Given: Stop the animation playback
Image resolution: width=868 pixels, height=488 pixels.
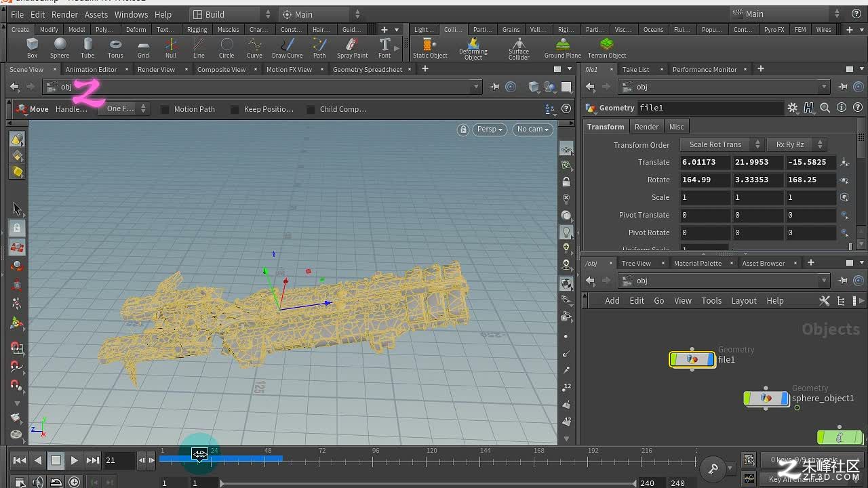Looking at the screenshot, I should coord(56,460).
